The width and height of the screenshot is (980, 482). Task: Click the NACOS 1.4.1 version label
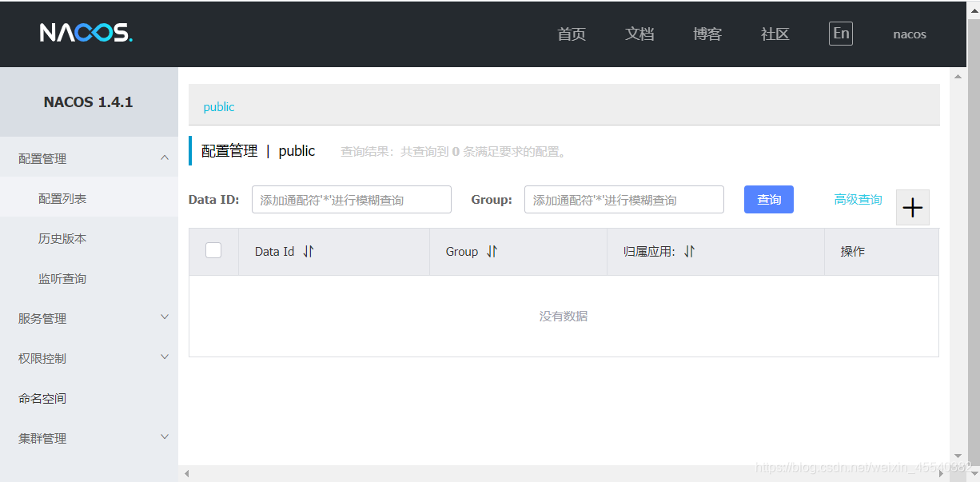click(89, 102)
